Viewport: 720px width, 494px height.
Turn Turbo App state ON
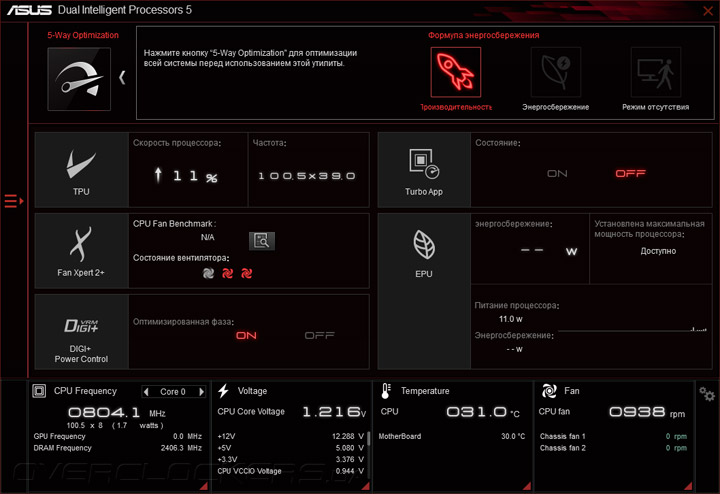point(557,174)
